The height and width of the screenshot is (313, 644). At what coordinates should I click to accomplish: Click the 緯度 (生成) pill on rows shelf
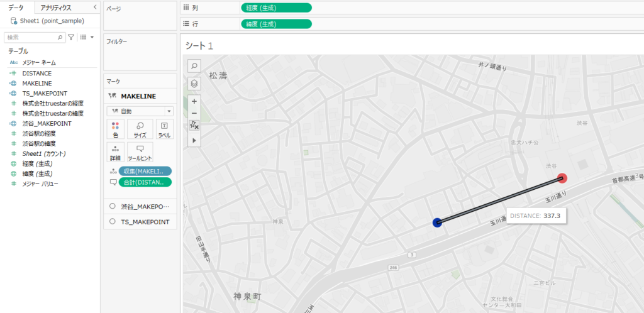coord(275,24)
